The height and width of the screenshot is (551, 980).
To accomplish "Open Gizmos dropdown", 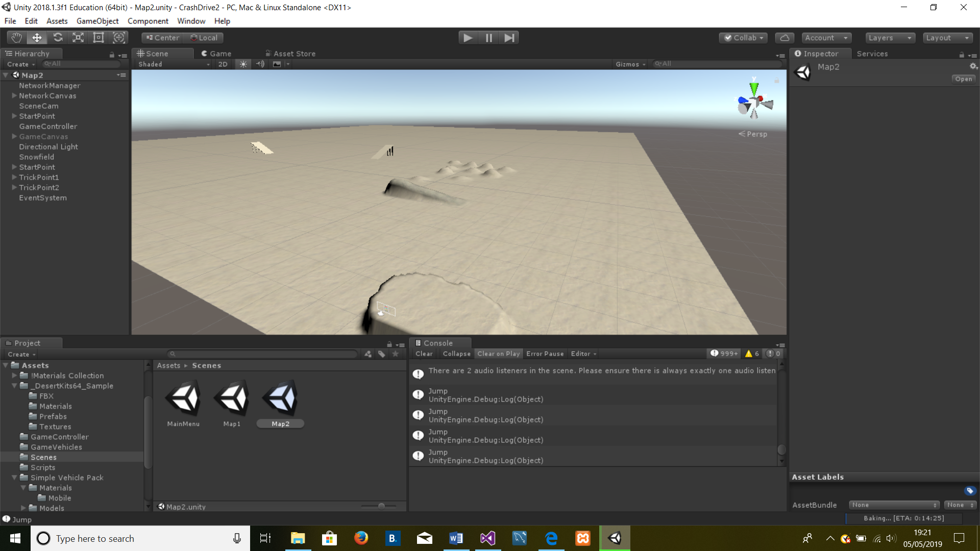I will [x=631, y=64].
